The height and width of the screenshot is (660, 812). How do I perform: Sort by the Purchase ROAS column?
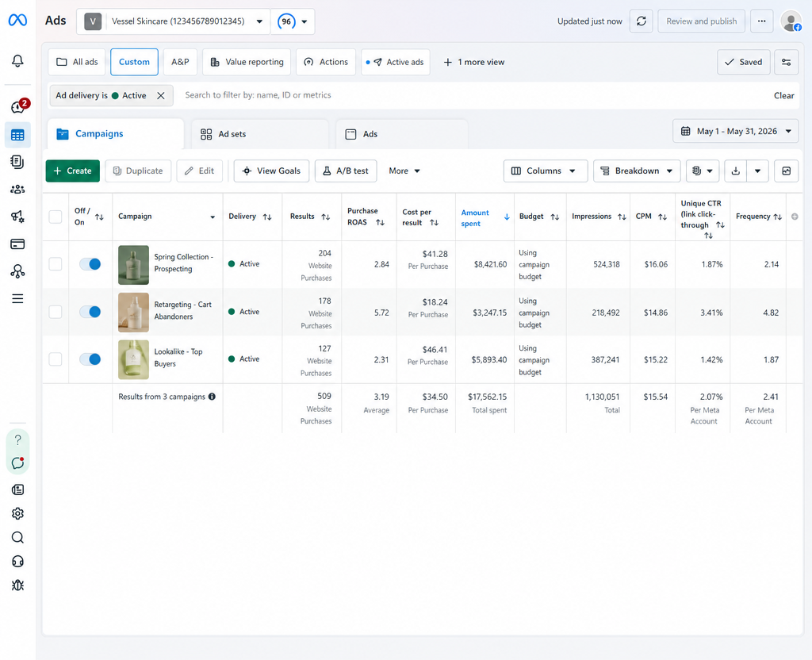(369, 217)
